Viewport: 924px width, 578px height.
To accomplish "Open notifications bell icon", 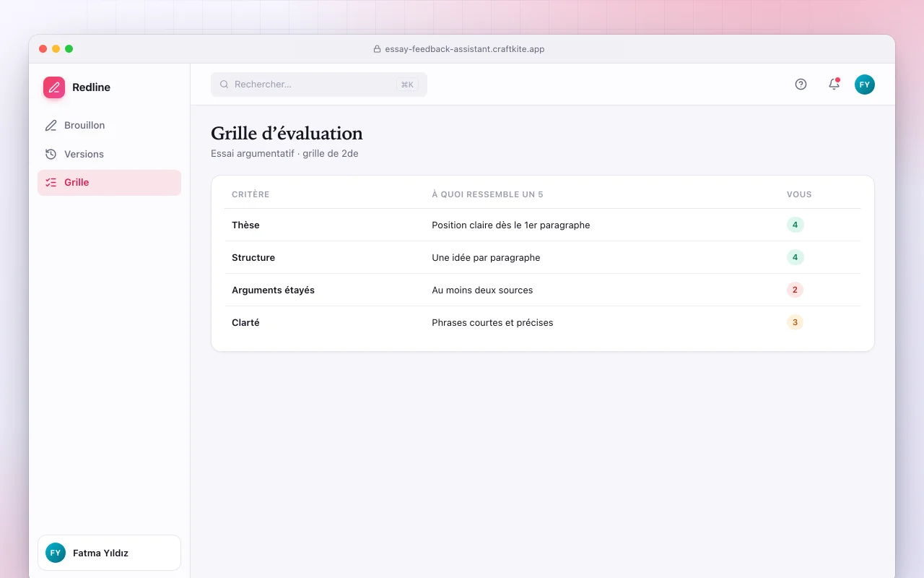I will (x=834, y=85).
